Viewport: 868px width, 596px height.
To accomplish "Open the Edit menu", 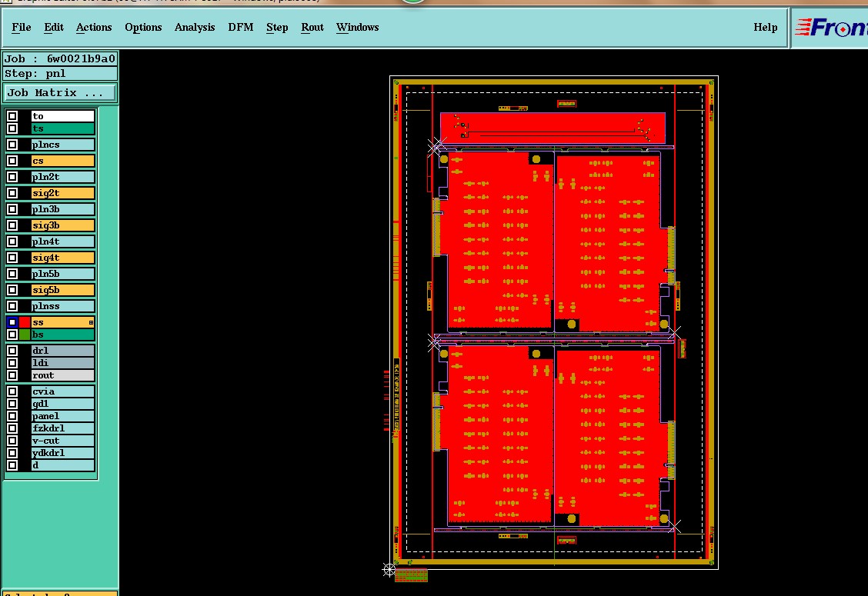I will tap(54, 27).
